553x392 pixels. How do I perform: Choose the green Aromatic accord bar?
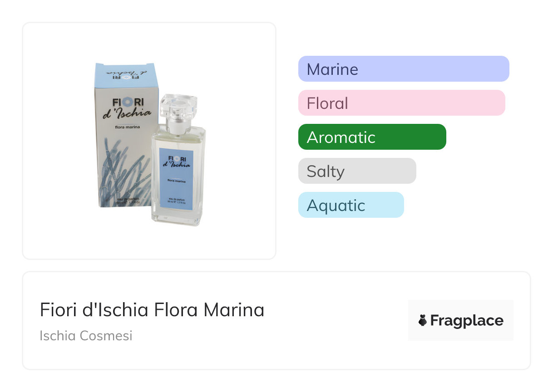372,137
